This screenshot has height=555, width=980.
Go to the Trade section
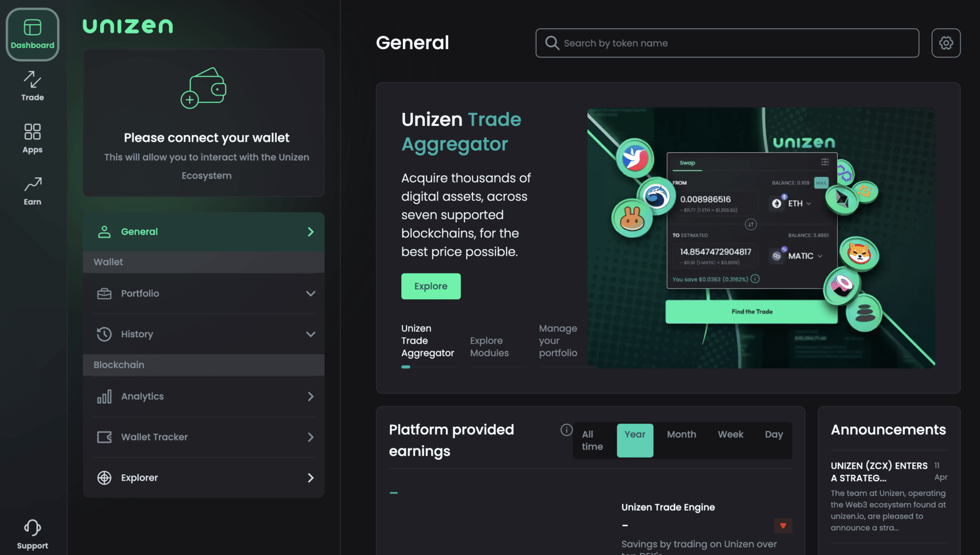(32, 86)
